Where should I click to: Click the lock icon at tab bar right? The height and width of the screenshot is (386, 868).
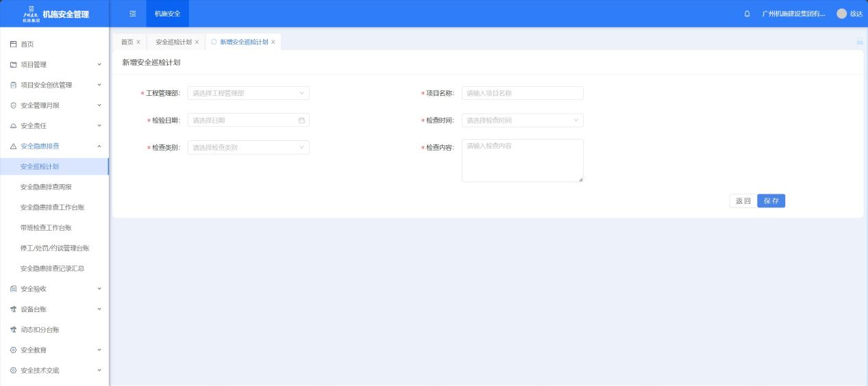click(x=859, y=42)
